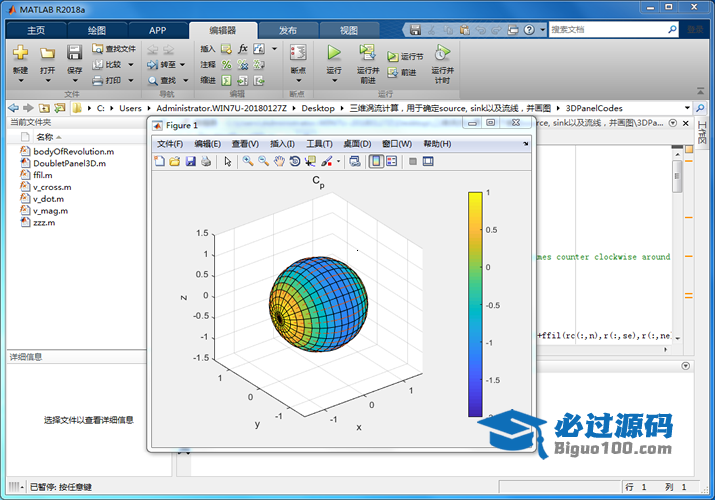Click Run and Time (运行并计时) icon
Viewport: 715px width, 500px height.
click(x=442, y=52)
